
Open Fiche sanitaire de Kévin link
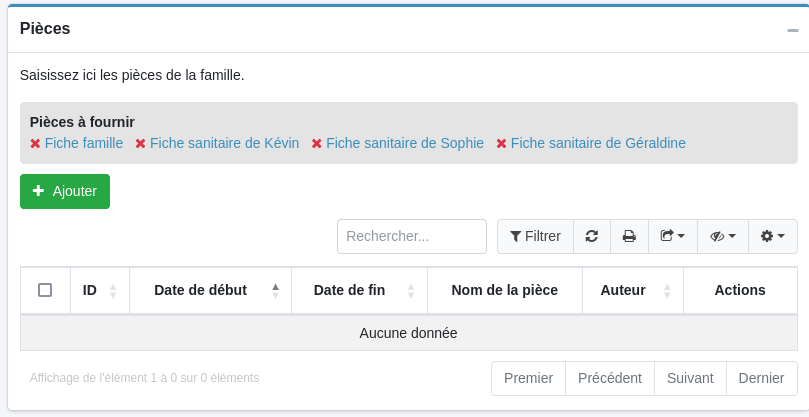point(224,143)
